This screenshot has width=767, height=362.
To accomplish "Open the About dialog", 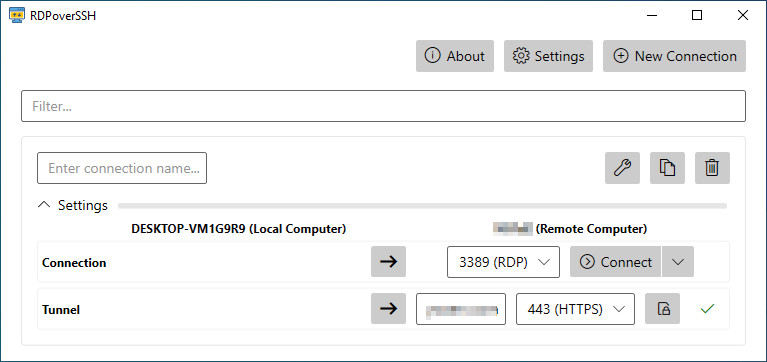I will 455,56.
